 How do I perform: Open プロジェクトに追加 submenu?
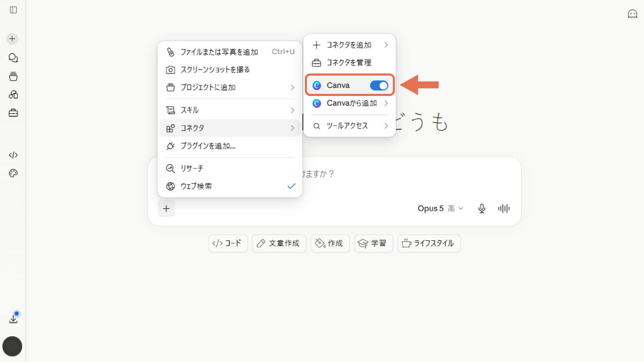230,87
